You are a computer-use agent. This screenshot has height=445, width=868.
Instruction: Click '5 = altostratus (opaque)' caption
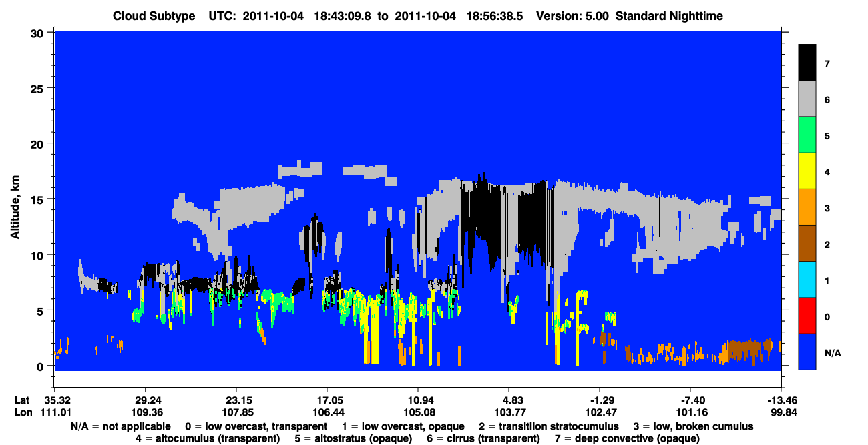(353, 438)
